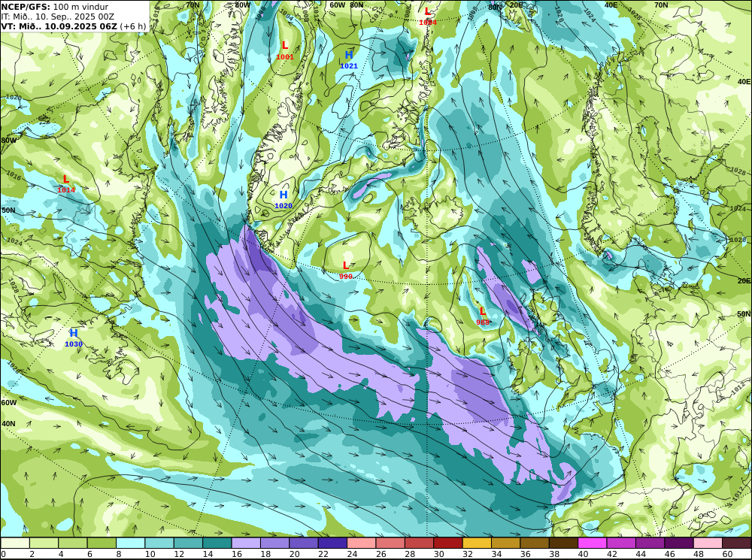This screenshot has width=752, height=560.
Task: Click the low pressure L marker 988
Action: click(483, 312)
